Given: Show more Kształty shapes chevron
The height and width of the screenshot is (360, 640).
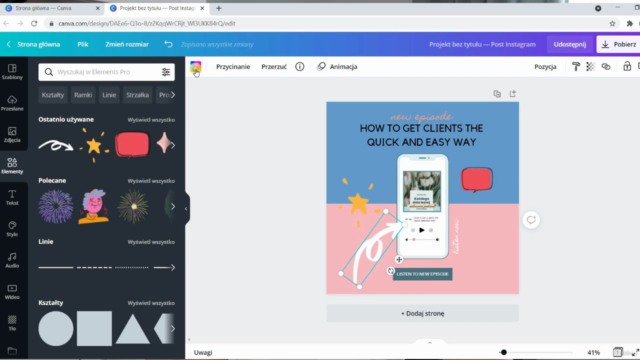Looking at the screenshot, I should point(173,329).
